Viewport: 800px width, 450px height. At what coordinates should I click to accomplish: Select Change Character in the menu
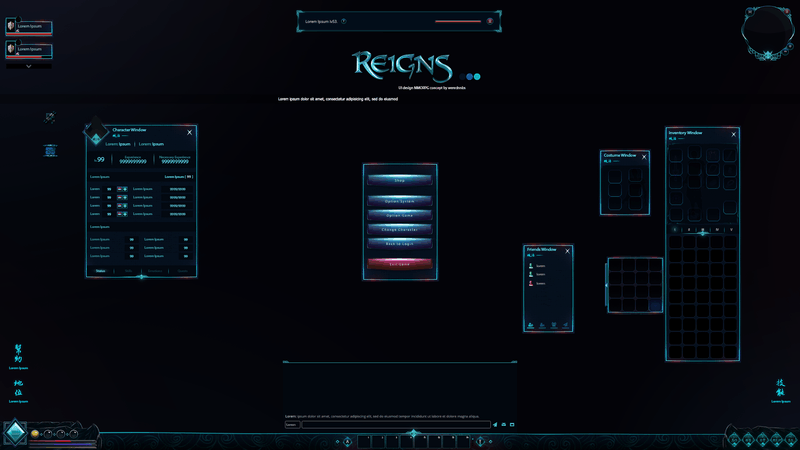point(399,230)
